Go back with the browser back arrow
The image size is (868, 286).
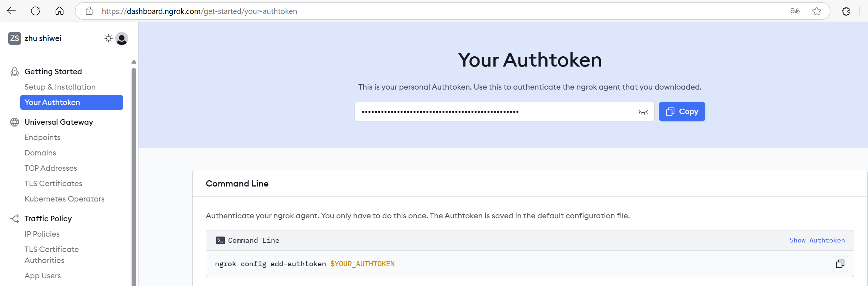pos(11,11)
